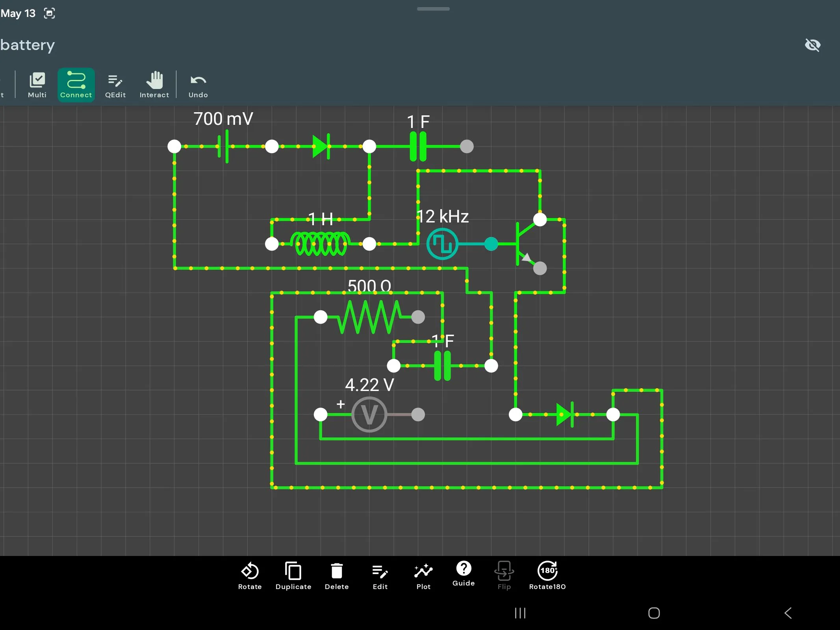Select the 12 kHz square wave source
Image resolution: width=840 pixels, height=630 pixels.
click(442, 244)
